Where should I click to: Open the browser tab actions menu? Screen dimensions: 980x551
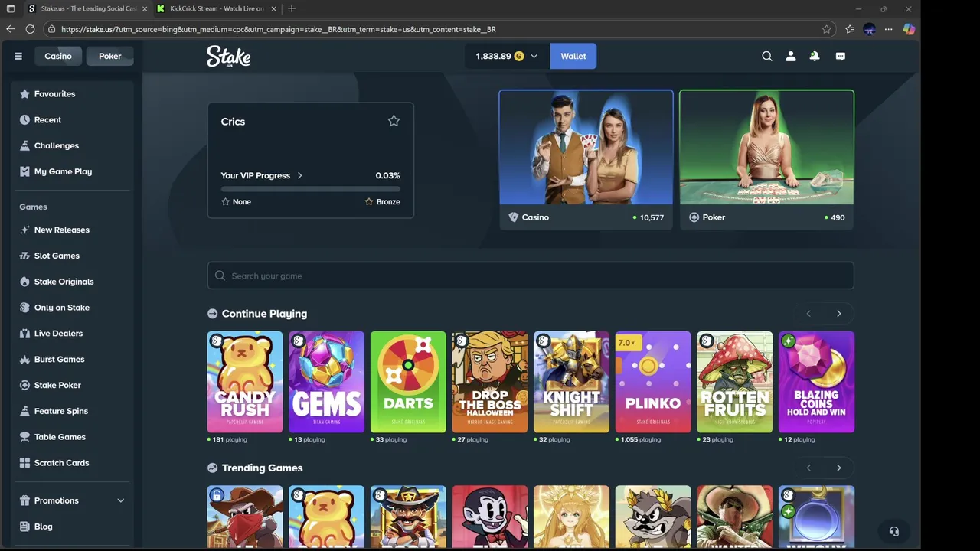pyautogui.click(x=11, y=8)
